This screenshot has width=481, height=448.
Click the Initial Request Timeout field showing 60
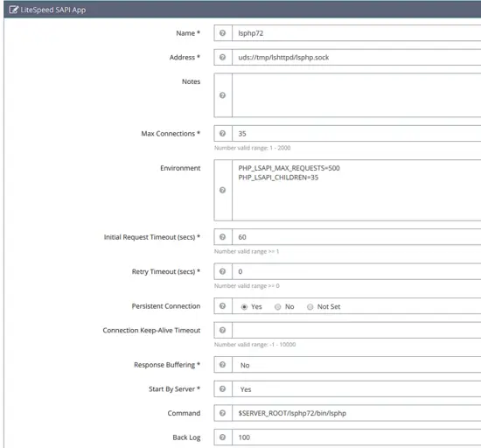tap(357, 236)
